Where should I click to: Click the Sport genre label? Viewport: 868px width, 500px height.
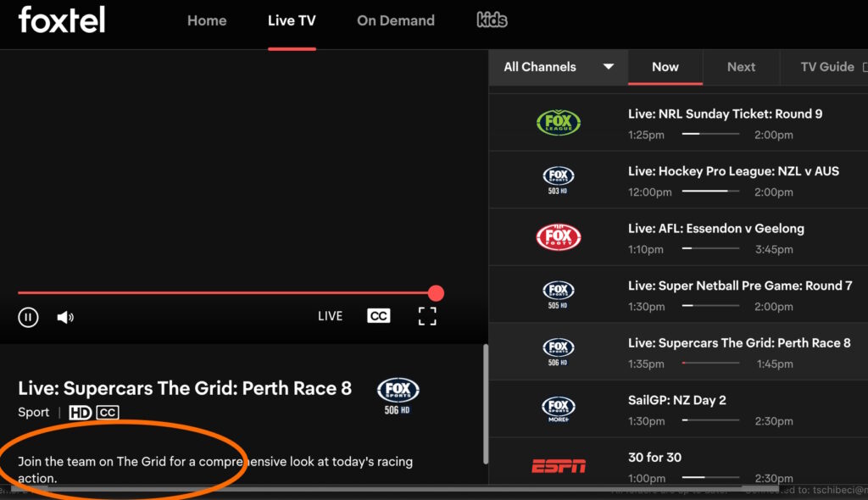[33, 413]
